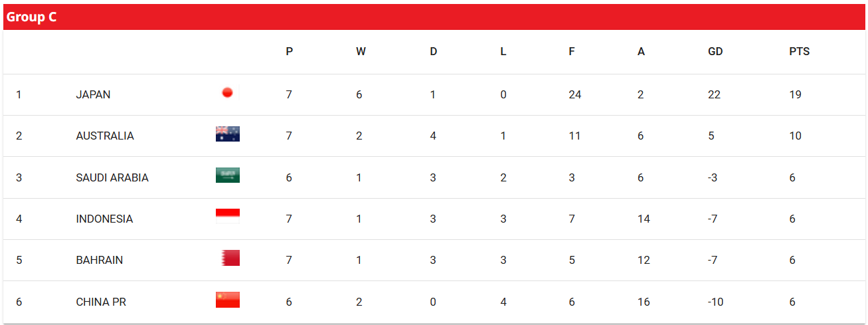
Task: Click the China PR flag icon
Action: pyautogui.click(x=228, y=300)
